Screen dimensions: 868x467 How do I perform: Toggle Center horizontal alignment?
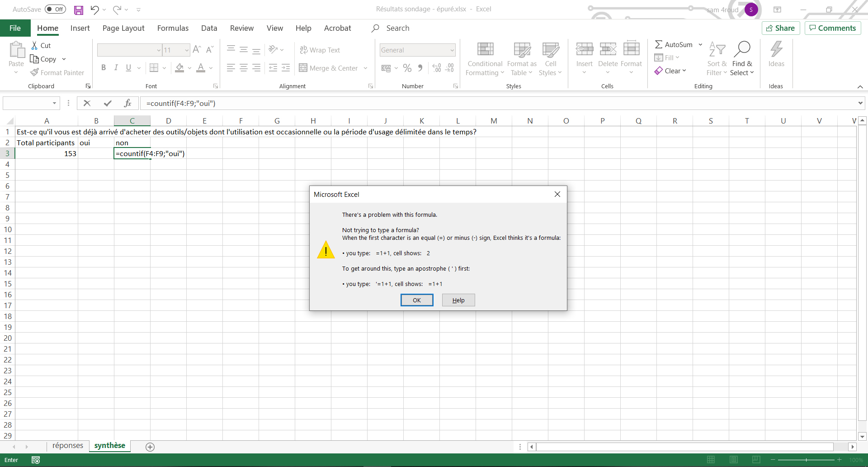tap(244, 68)
